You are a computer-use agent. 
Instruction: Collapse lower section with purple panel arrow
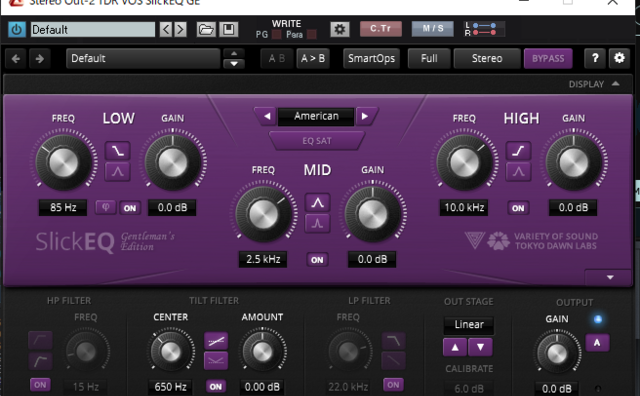610,277
